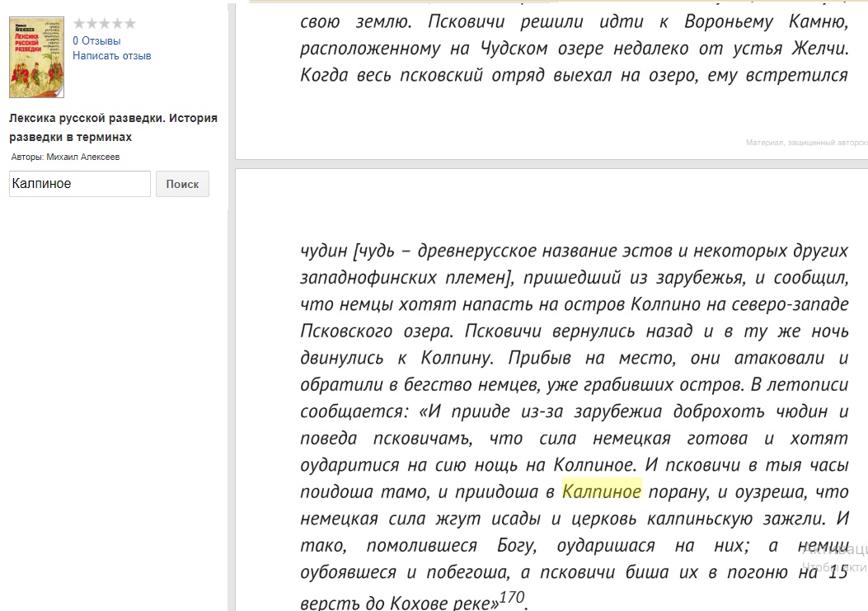Click the copyright notice Материал, защищенный

[805, 143]
